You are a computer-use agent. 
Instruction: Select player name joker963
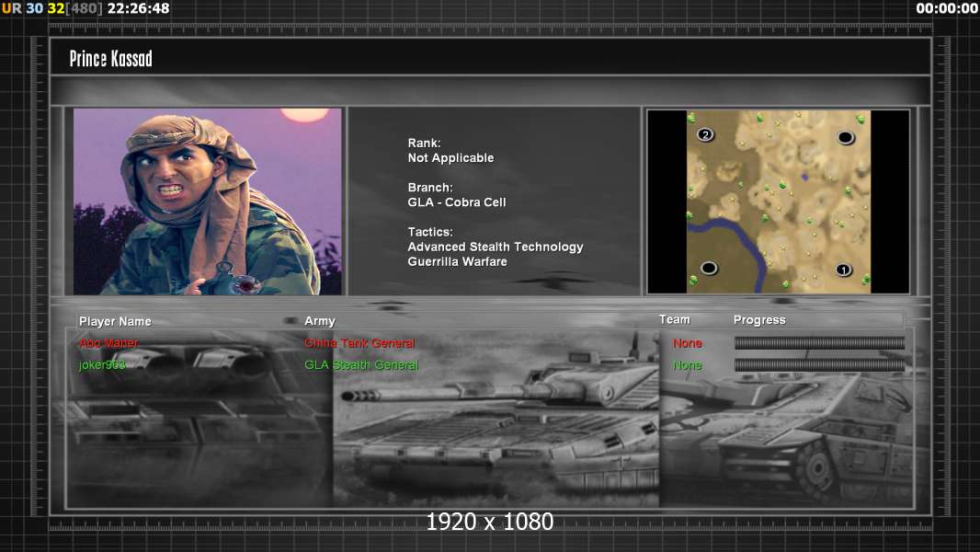pos(102,365)
